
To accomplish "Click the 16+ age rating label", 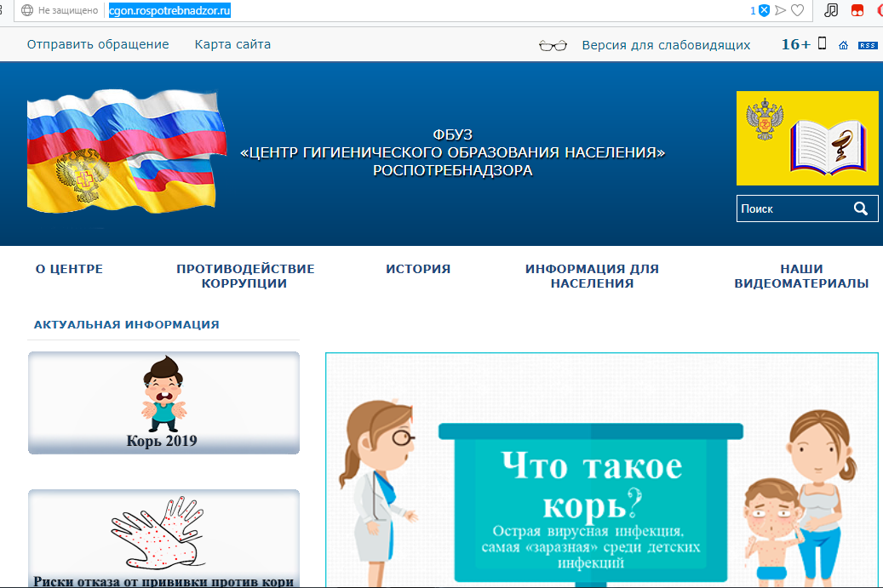I will click(795, 44).
